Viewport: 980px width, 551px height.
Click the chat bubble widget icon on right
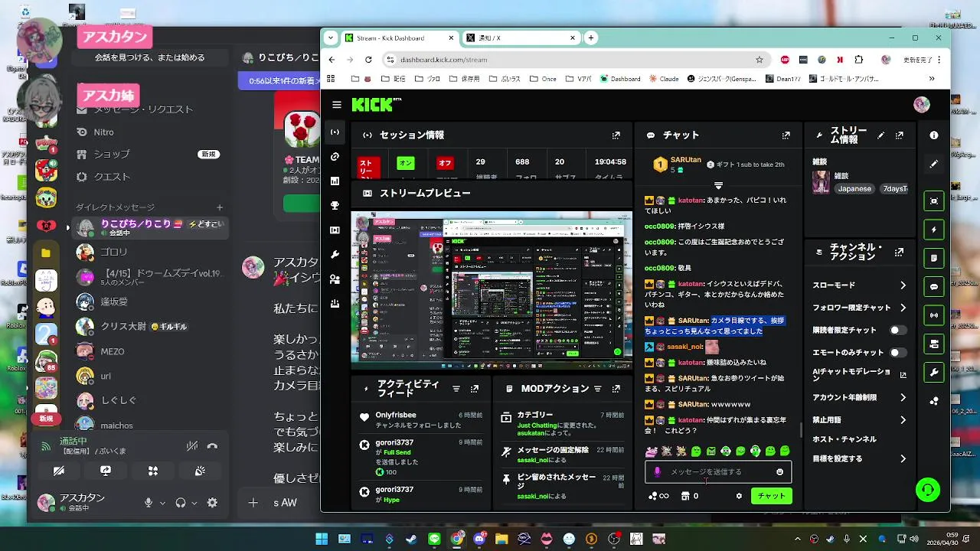click(934, 287)
